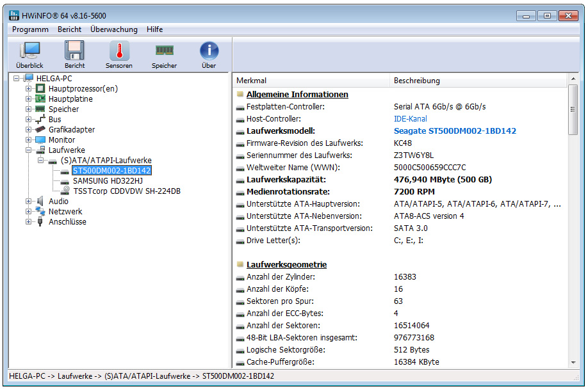The height and width of the screenshot is (389, 588).
Task: Collapse the Laufwerke tree node
Action: (28, 150)
